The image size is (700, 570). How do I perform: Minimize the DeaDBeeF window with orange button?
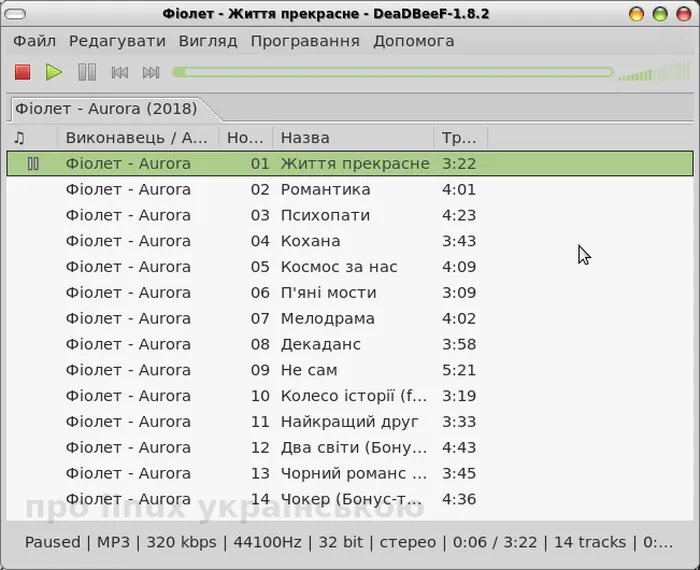[x=636, y=14]
